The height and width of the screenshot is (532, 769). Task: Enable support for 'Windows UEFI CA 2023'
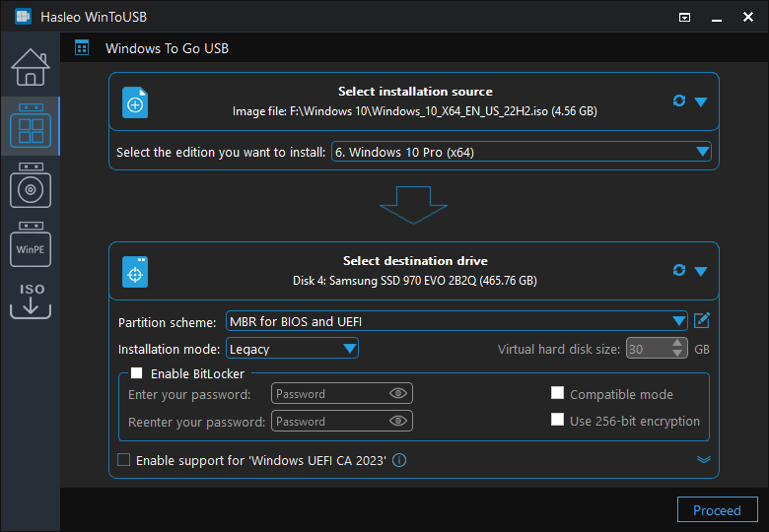pyautogui.click(x=123, y=460)
